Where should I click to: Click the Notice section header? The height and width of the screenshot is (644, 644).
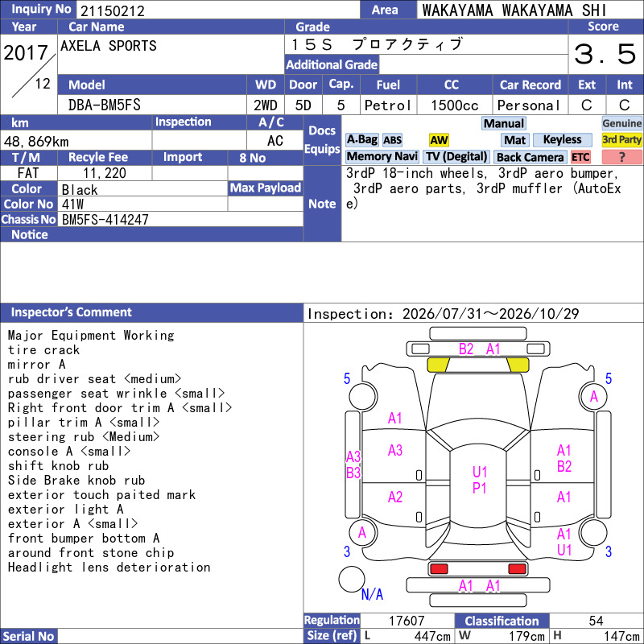tap(151, 234)
